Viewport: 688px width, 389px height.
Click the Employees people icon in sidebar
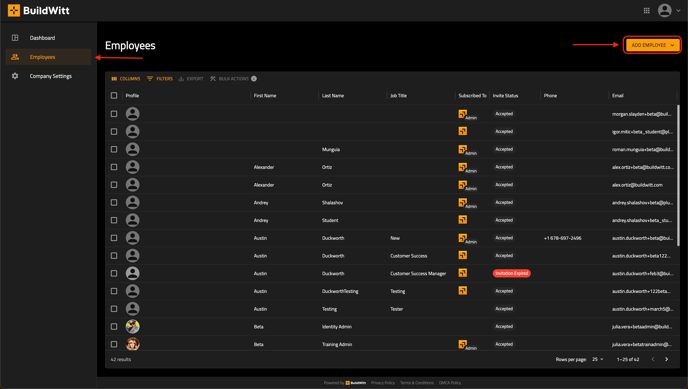[15, 57]
